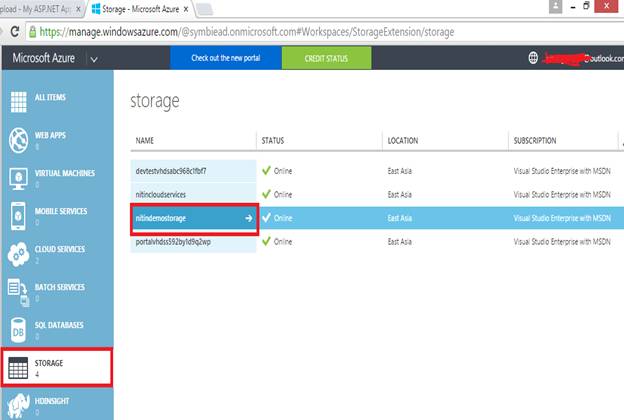The image size is (624, 420).
Task: Select SQL DATABASES label in sidebar
Action: (x=59, y=325)
